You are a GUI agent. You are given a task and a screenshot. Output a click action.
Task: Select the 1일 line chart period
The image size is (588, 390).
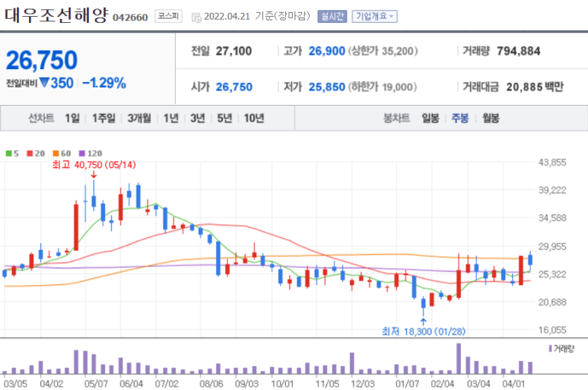point(72,118)
